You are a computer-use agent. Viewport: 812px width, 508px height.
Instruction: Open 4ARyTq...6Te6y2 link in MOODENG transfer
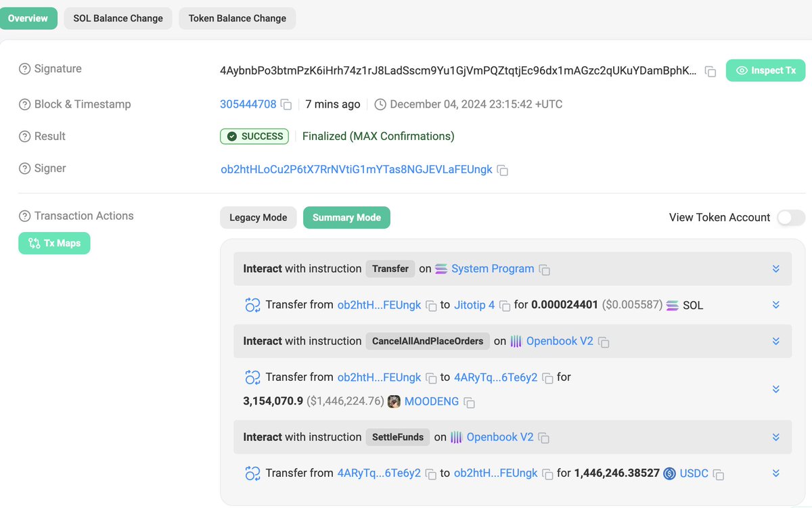[496, 377]
